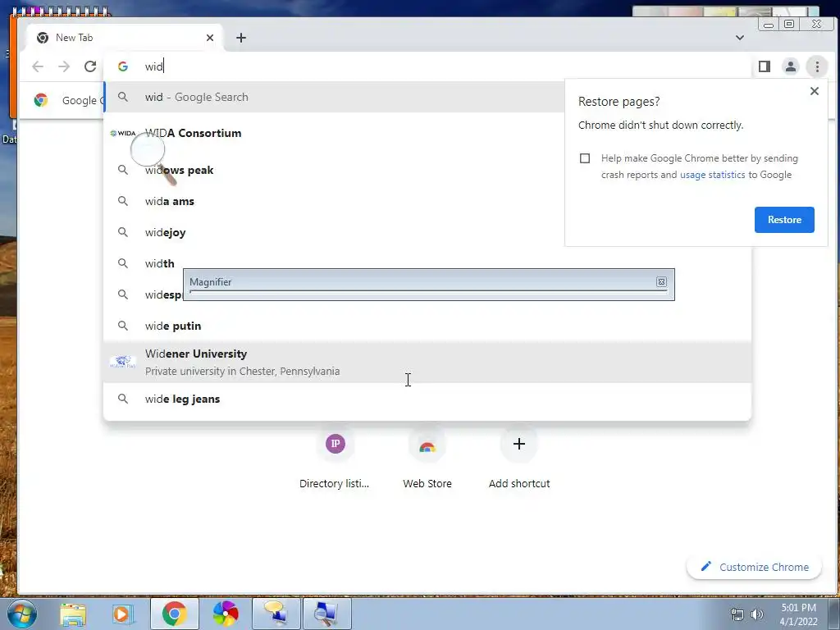The width and height of the screenshot is (840, 630).
Task: Open the colorful pinwheel taskbar app
Action: coord(225,614)
